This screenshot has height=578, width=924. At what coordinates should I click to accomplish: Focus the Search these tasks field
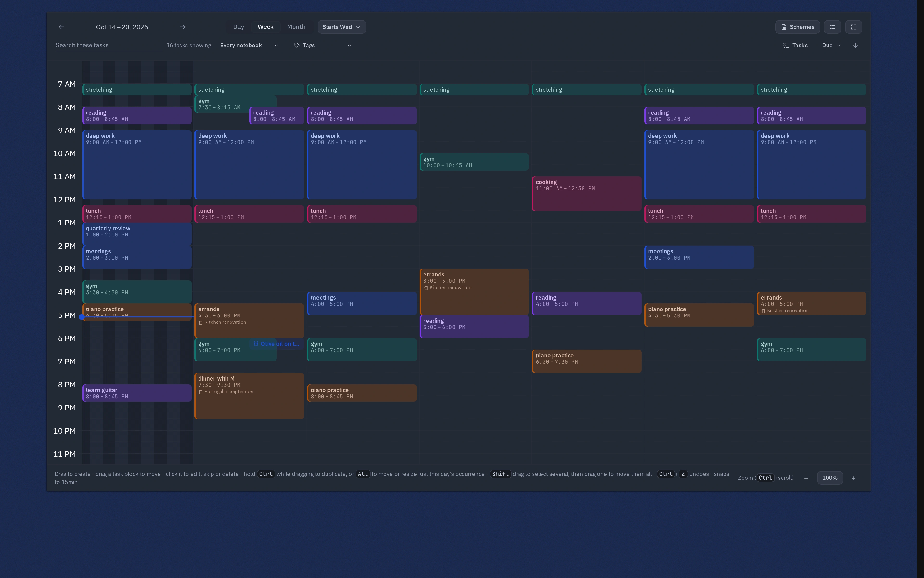tap(109, 45)
